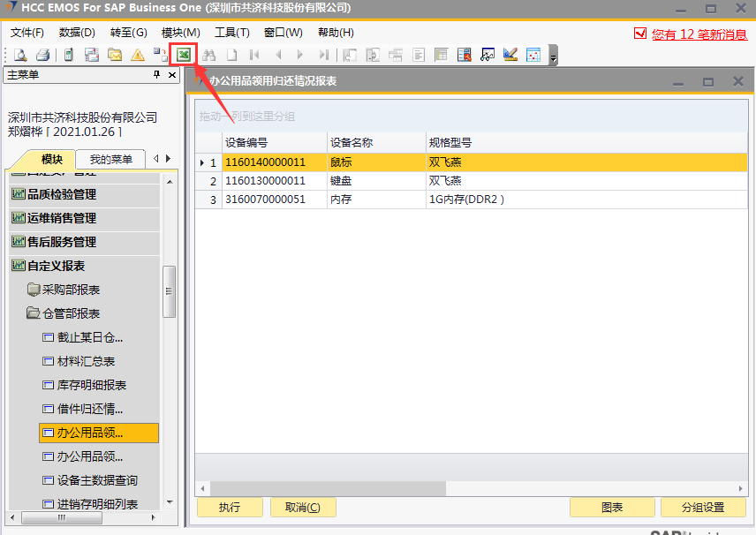Click the yellow warning triangle icon
Image resolution: width=756 pixels, height=535 pixels.
138,55
